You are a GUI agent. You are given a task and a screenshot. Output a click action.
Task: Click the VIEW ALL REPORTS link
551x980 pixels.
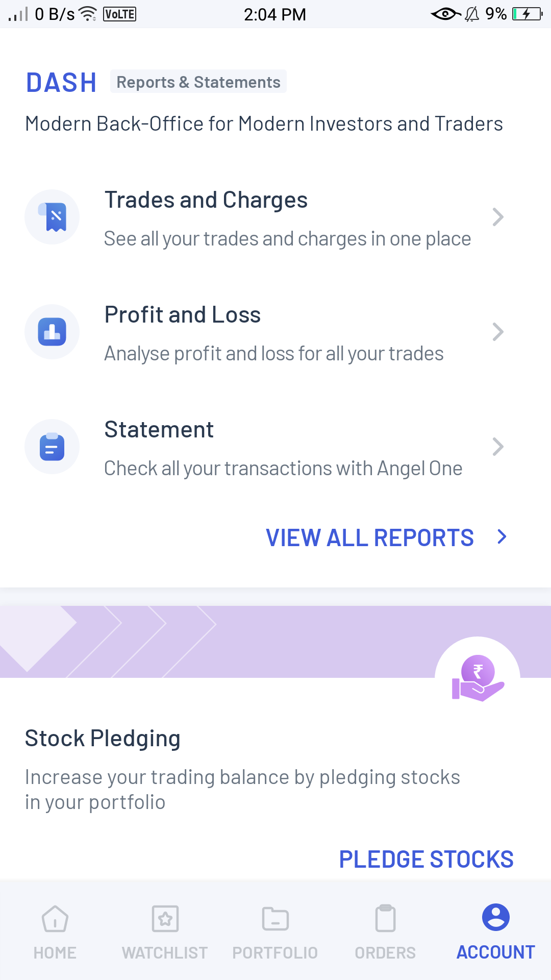click(x=370, y=537)
